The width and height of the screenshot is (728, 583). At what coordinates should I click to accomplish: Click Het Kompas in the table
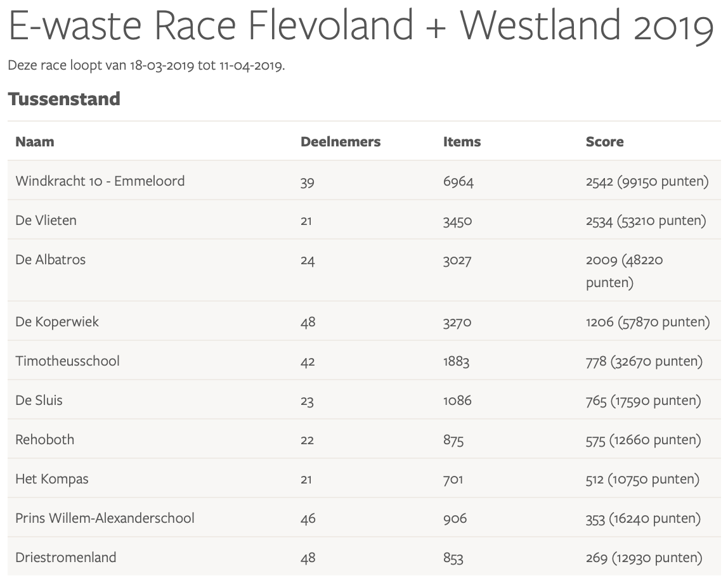click(x=52, y=479)
